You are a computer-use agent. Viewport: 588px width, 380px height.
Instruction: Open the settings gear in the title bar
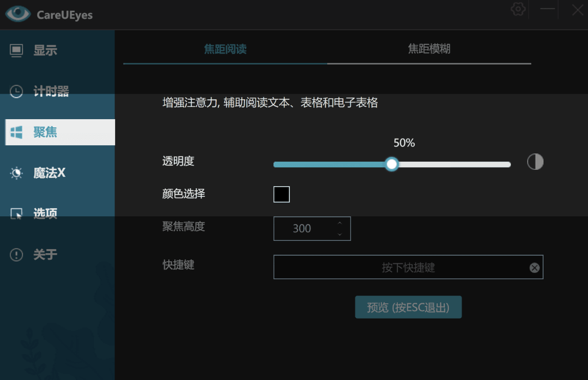(517, 9)
